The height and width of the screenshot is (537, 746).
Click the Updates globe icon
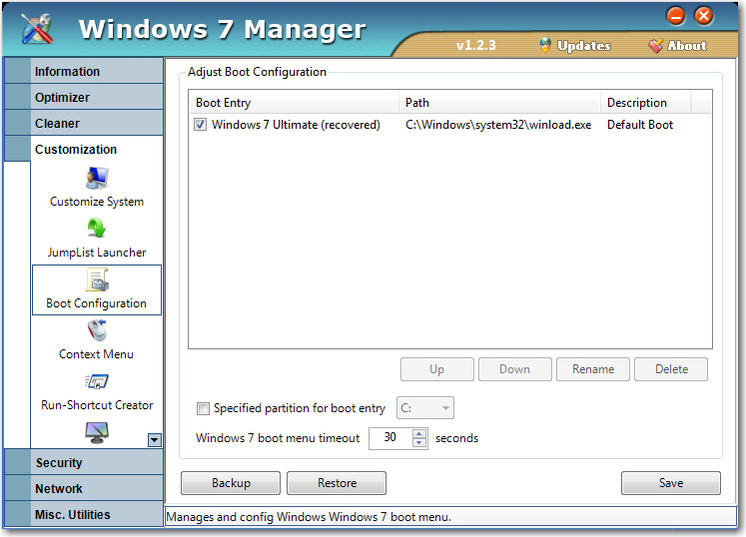[545, 45]
